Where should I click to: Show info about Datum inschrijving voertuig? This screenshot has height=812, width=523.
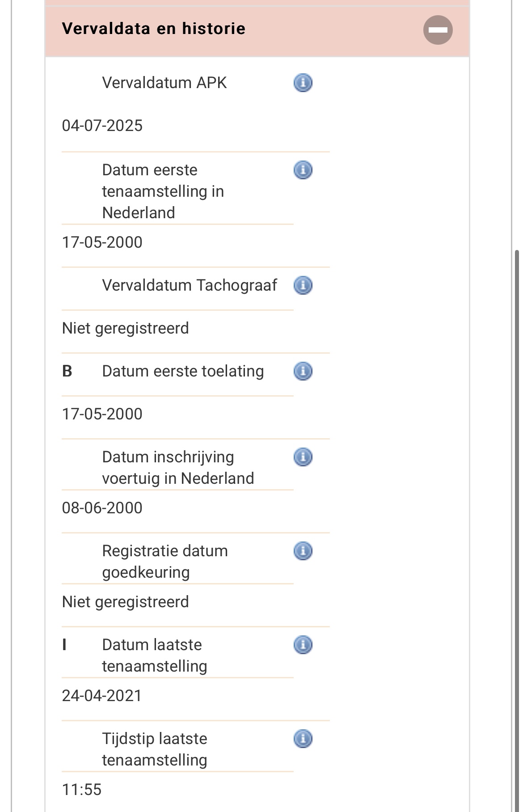[303, 457]
